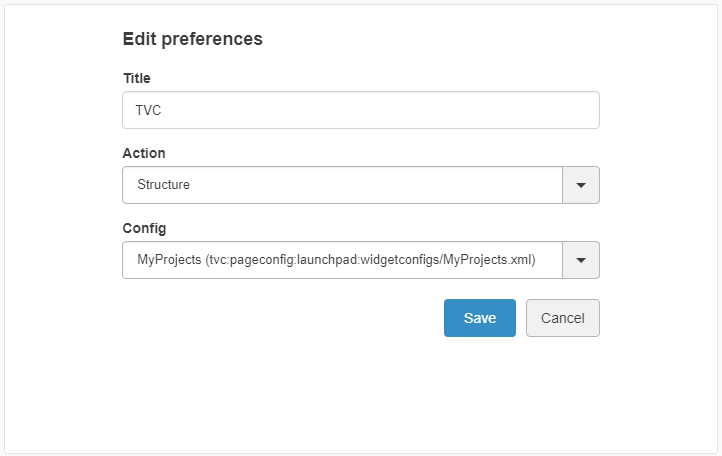Screen dimensions: 722x456
Task: Click the caret icon beside Structure
Action: pos(581,185)
